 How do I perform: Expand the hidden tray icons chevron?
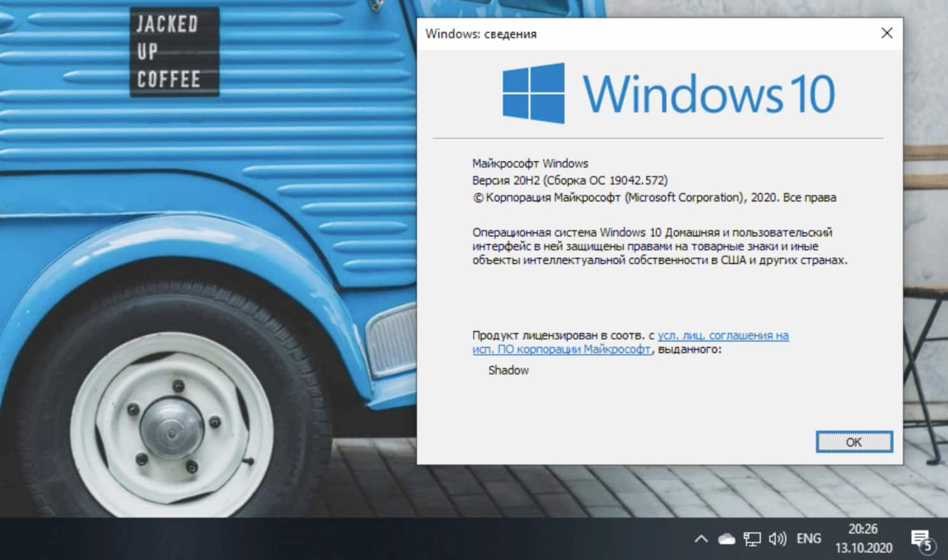coord(701,539)
